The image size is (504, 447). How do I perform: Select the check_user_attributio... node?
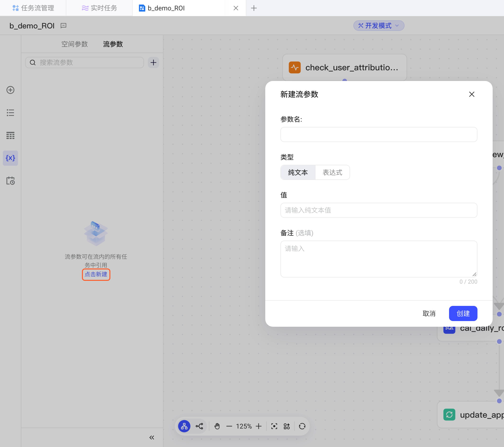click(x=344, y=67)
